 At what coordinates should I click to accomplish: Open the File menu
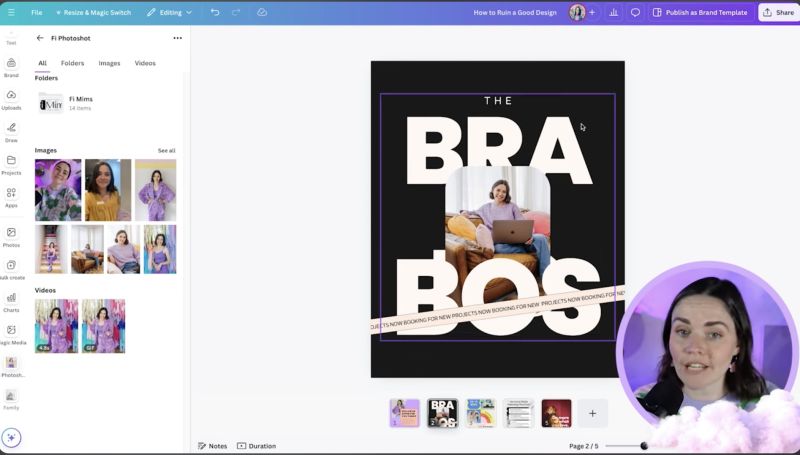click(37, 12)
